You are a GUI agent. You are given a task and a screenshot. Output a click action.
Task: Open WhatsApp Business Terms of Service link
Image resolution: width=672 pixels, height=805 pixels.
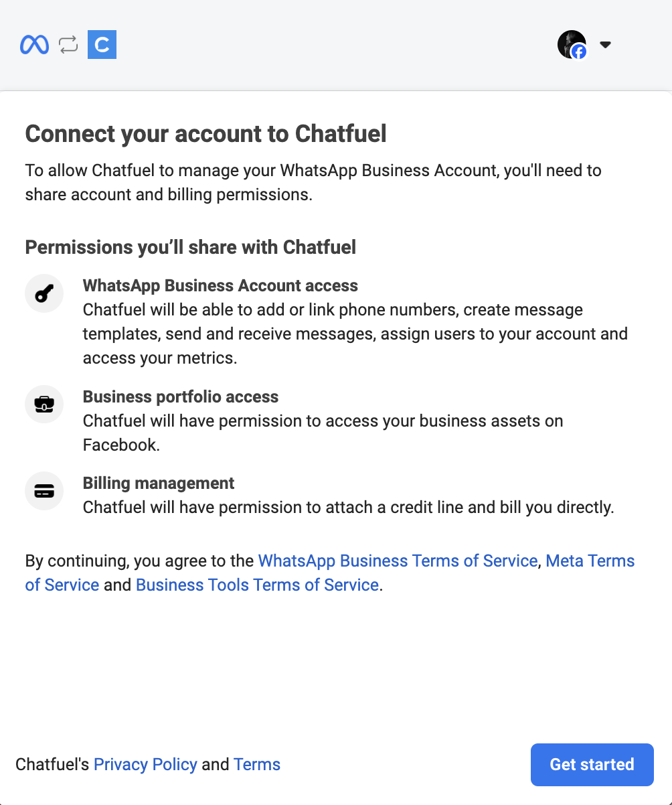[x=398, y=561]
